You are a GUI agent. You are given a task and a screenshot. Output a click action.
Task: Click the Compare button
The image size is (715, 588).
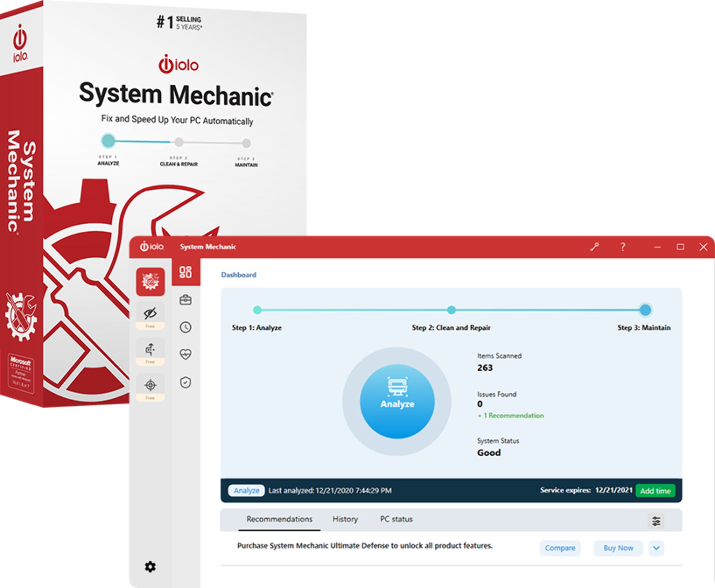tap(560, 548)
